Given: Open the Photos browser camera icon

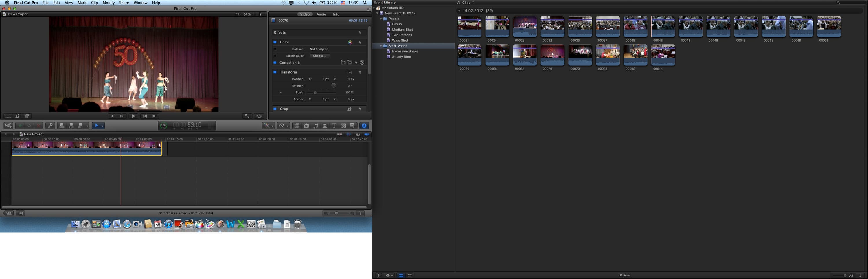Looking at the screenshot, I should point(306,126).
